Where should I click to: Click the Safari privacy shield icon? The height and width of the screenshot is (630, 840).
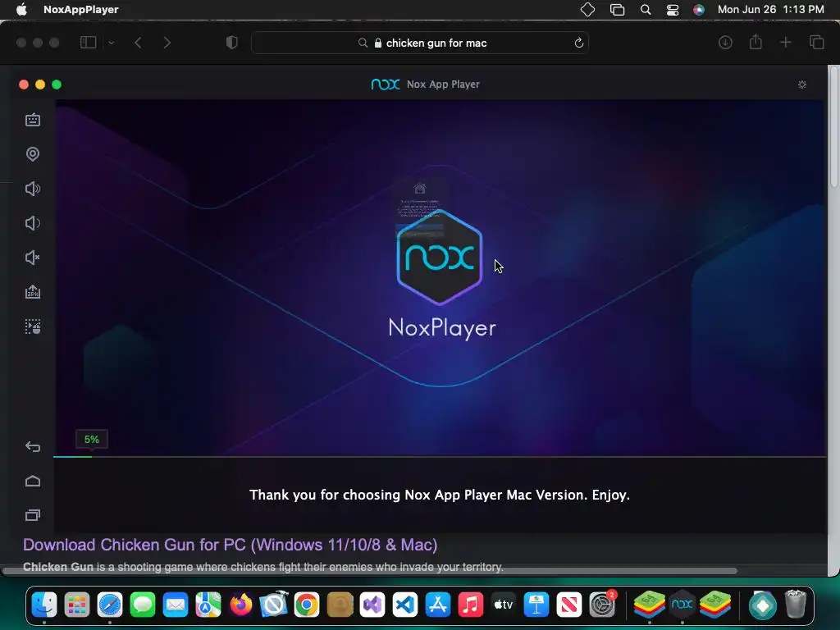tap(232, 43)
